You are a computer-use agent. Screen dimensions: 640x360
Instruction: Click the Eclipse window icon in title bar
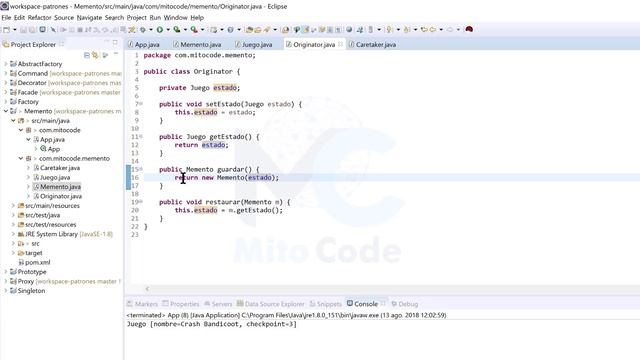[4, 6]
